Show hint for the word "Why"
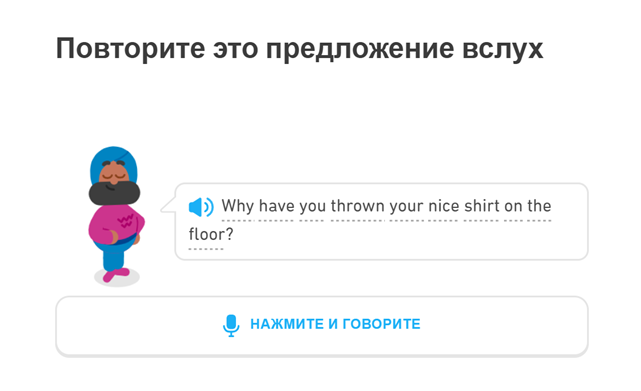The height and width of the screenshot is (391, 641). [238, 206]
